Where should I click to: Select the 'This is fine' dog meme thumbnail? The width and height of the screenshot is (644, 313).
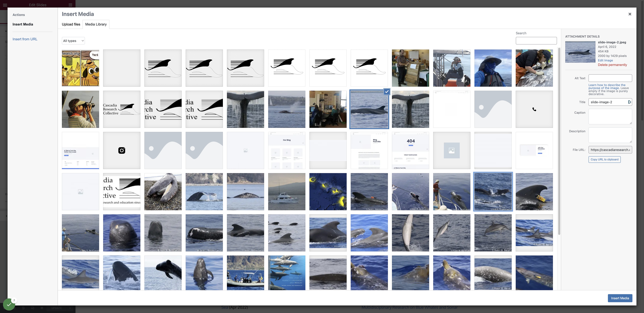click(x=80, y=68)
